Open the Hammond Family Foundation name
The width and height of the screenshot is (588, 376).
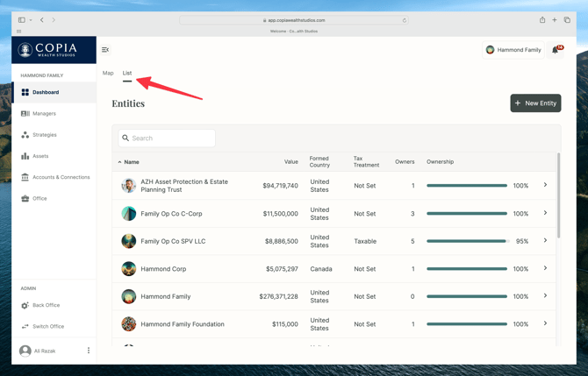click(183, 324)
